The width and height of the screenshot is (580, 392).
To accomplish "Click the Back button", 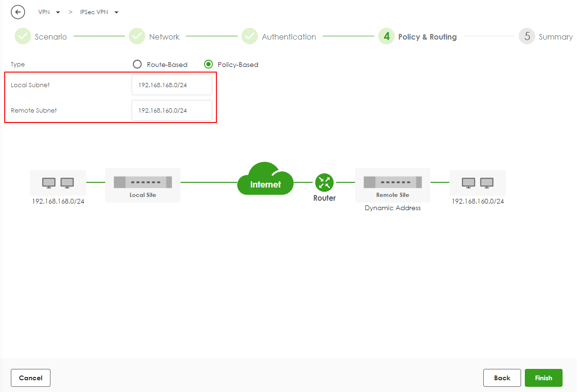I will tap(502, 378).
